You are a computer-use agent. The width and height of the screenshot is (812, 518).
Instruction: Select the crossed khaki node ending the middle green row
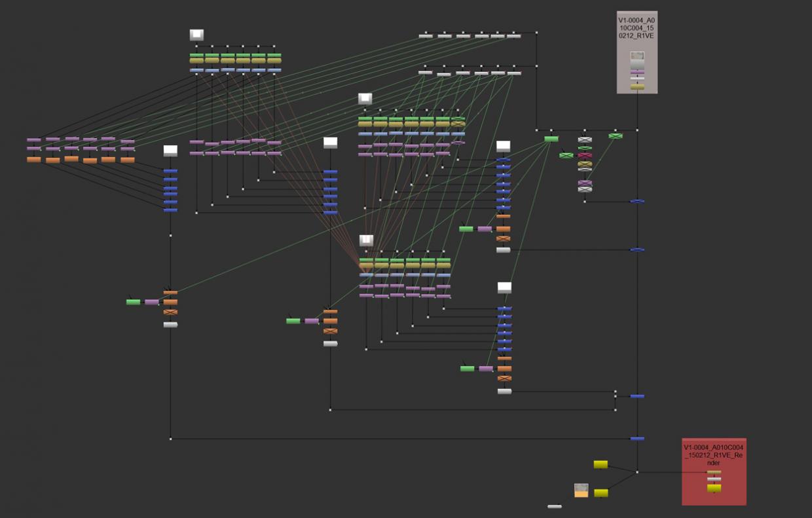pos(458,123)
